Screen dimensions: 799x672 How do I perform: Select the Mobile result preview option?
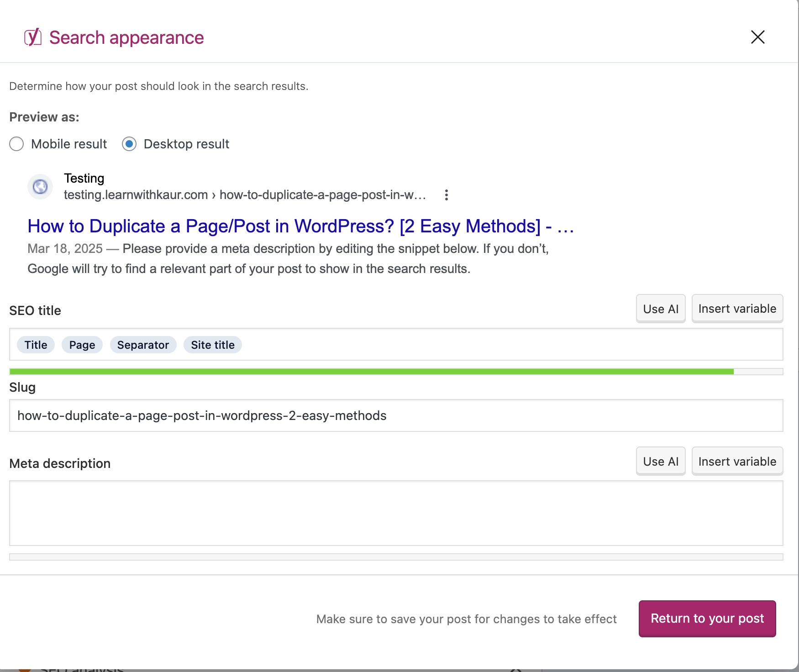(16, 144)
